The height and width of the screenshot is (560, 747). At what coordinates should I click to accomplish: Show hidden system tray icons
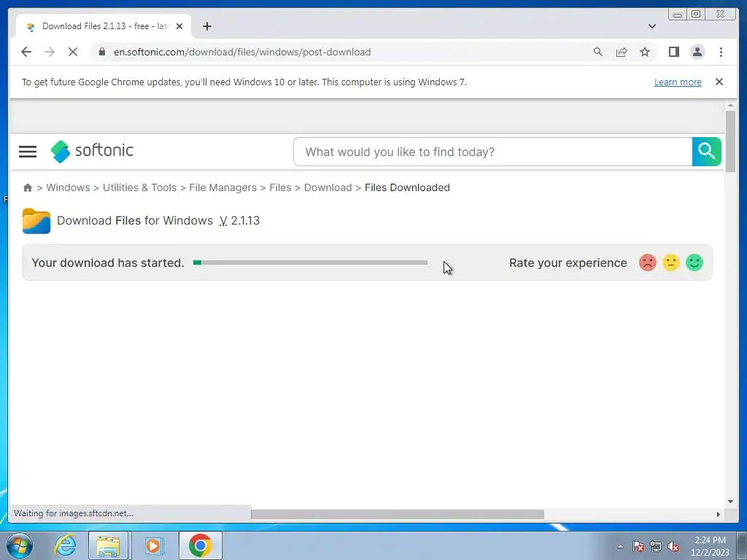pyautogui.click(x=620, y=546)
